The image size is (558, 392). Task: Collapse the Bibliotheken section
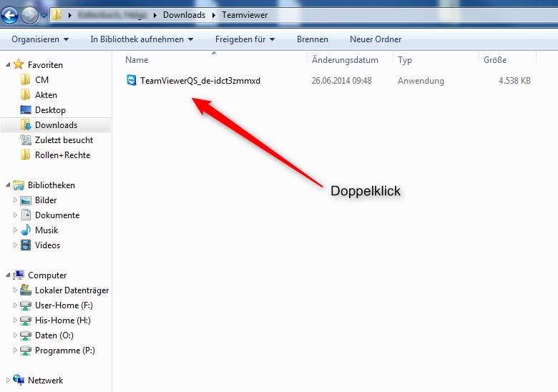pos(8,185)
